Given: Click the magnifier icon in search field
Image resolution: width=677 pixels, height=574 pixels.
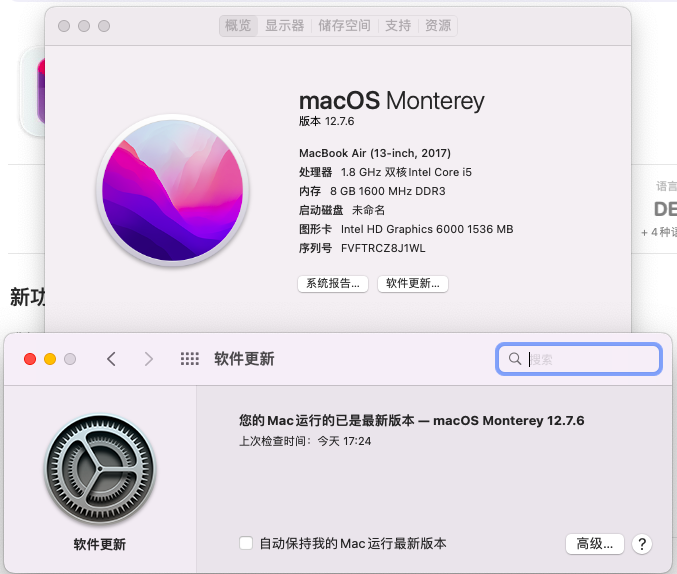Looking at the screenshot, I should coord(515,359).
